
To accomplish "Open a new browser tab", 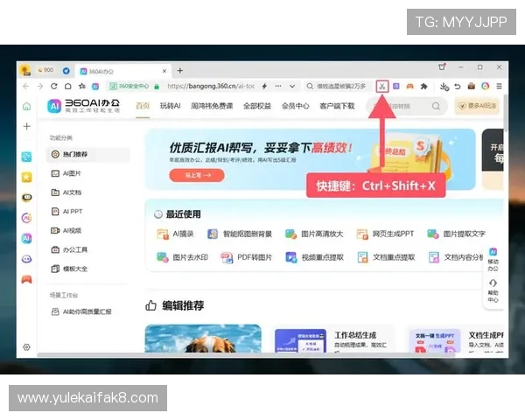I will point(180,70).
